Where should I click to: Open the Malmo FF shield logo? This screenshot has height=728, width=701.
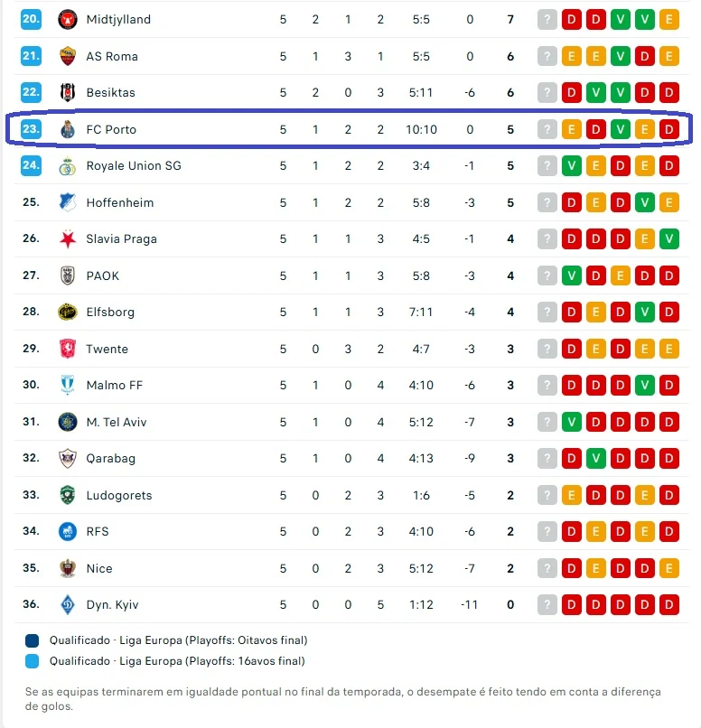(68, 385)
